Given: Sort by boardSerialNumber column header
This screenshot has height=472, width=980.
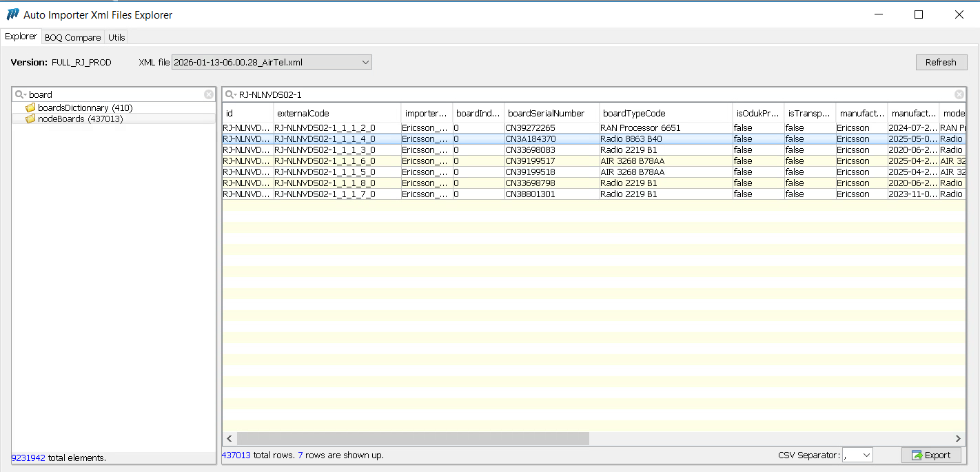Looking at the screenshot, I should click(x=546, y=113).
